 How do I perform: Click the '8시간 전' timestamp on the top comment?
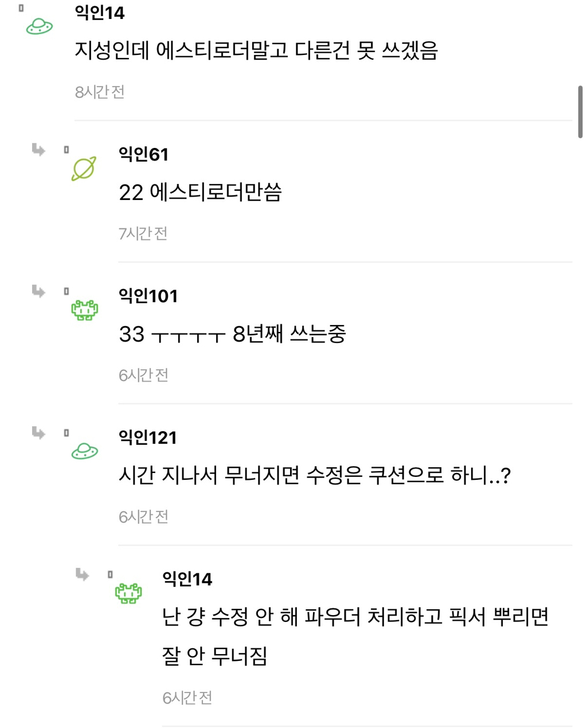click(100, 92)
